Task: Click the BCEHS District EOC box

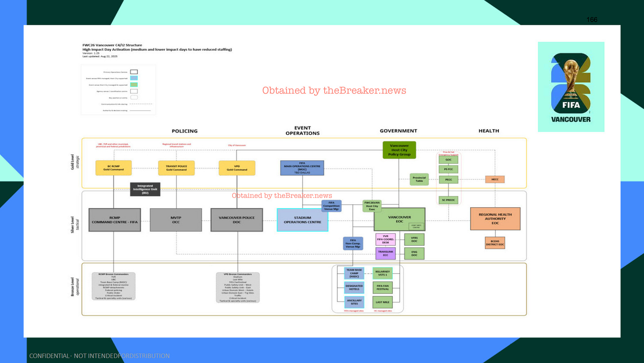Action: pos(495,243)
